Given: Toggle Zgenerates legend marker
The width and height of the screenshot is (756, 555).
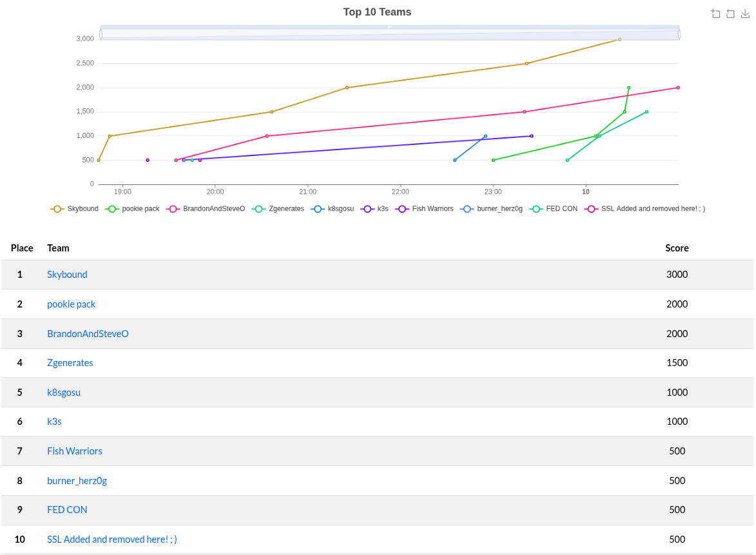Looking at the screenshot, I should (258, 209).
